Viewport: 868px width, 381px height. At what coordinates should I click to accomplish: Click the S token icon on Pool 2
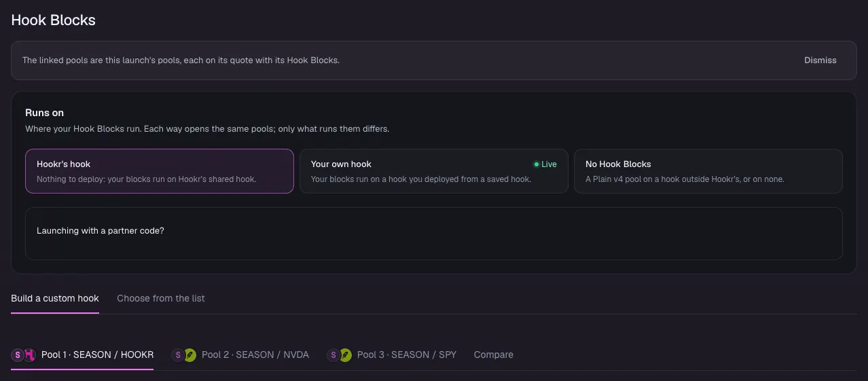point(178,355)
